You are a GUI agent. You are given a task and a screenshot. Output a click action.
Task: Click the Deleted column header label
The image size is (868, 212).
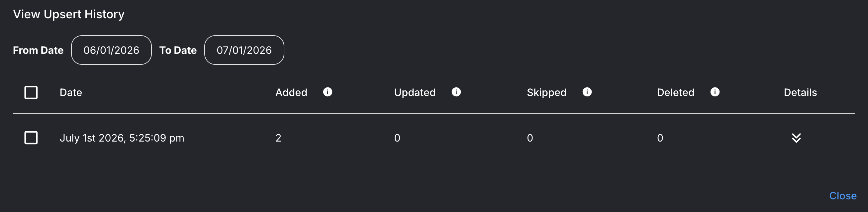tap(675, 92)
